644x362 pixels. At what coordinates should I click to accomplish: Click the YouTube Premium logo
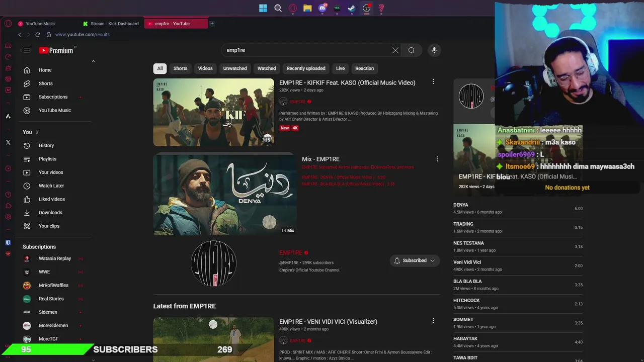point(57,50)
